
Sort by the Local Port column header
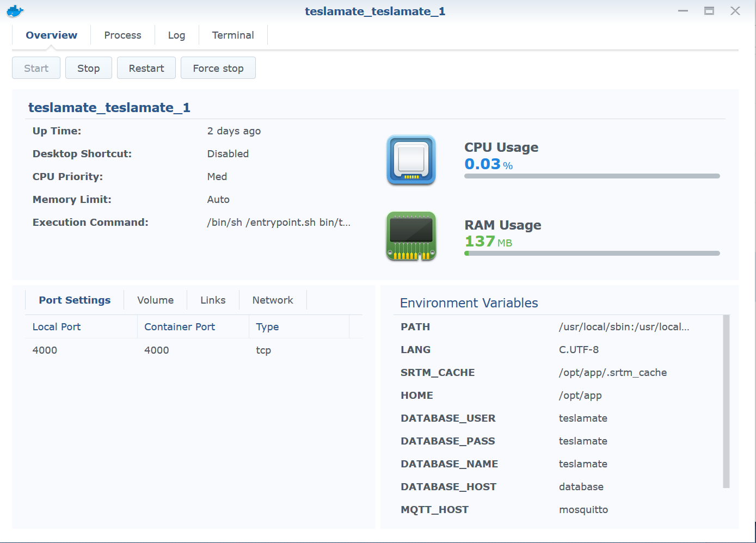[82, 327]
